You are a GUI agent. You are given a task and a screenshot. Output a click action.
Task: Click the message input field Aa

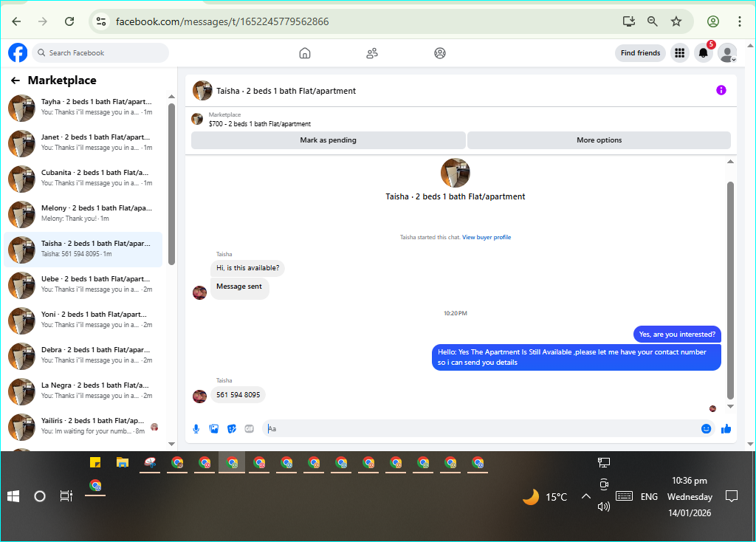(x=482, y=429)
